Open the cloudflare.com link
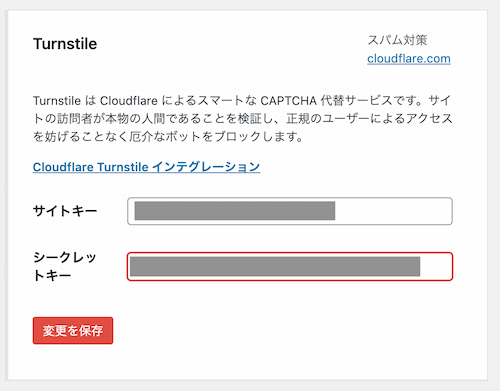The image size is (500, 391). point(409,59)
